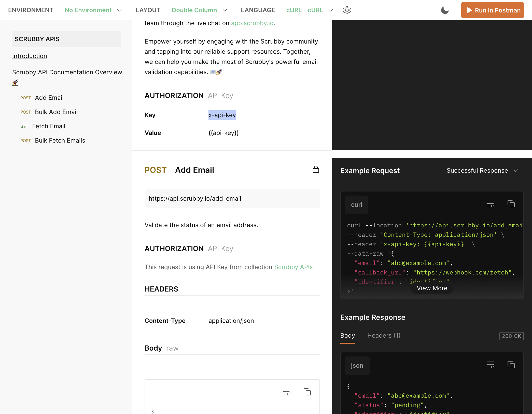Toggle word wrap in raw Body block

(x=287, y=392)
